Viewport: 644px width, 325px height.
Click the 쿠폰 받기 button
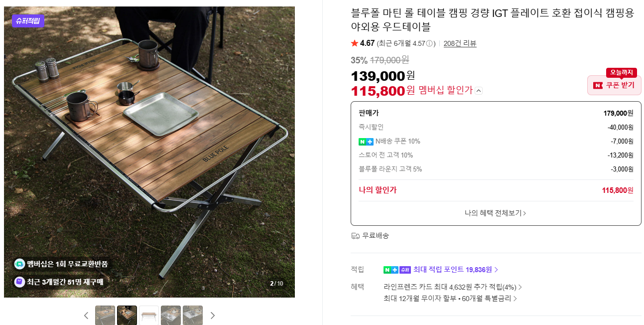click(x=614, y=85)
